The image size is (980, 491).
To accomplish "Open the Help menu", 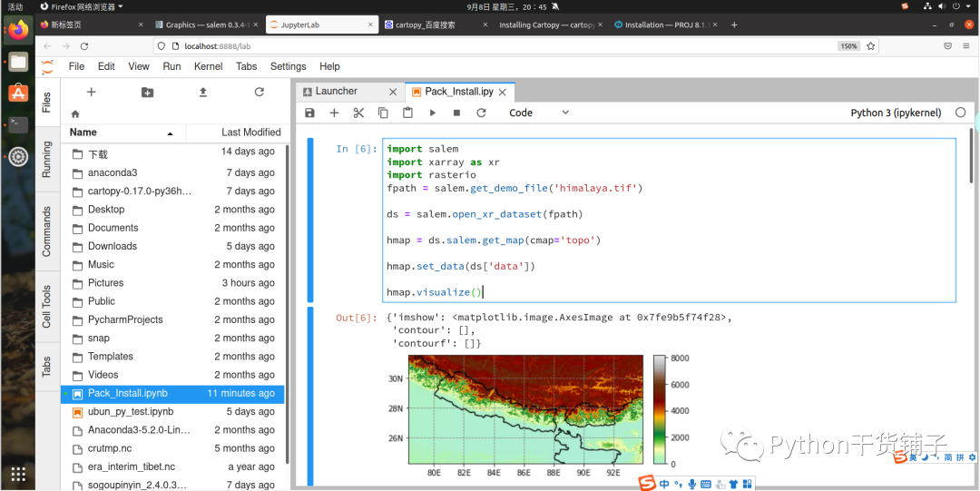I will 329,66.
